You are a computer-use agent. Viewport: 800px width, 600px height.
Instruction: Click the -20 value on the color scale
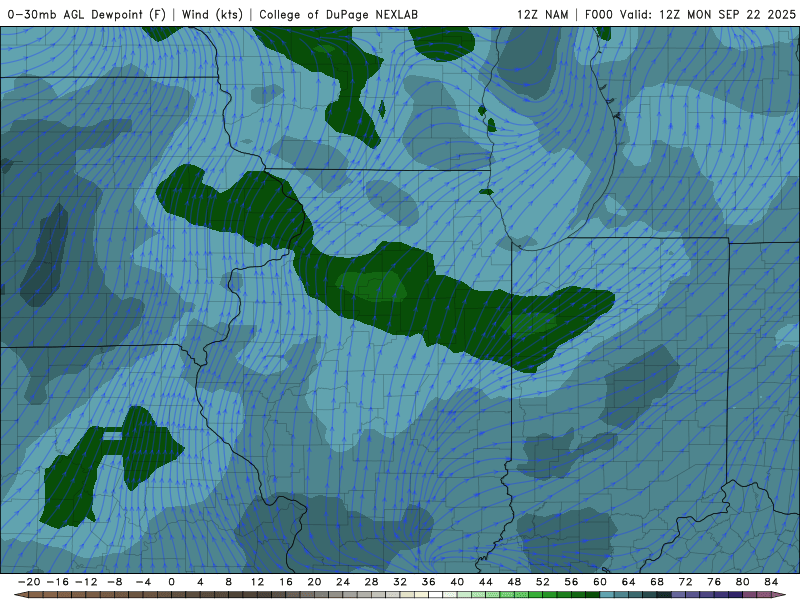click(29, 582)
